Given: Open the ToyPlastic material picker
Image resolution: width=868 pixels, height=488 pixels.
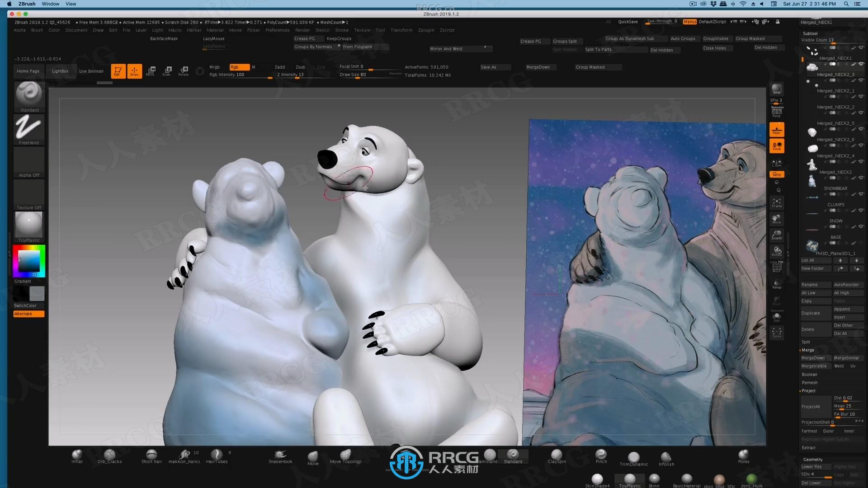Looking at the screenshot, I should (29, 227).
